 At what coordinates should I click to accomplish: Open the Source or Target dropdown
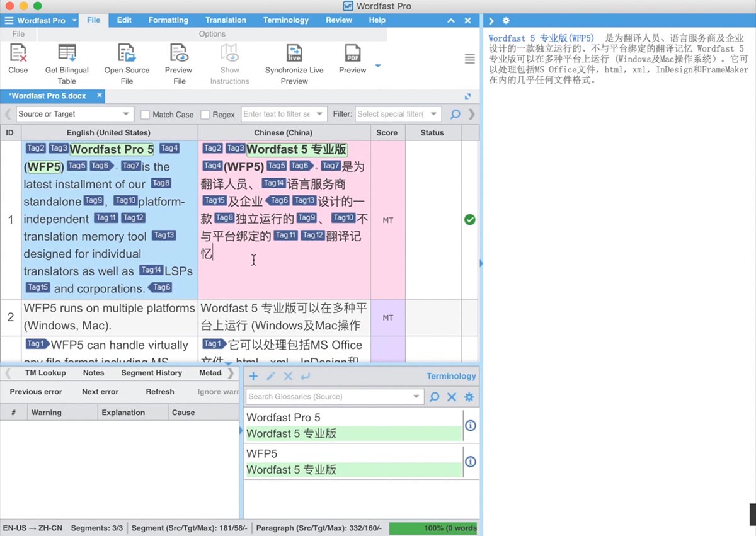tap(74, 114)
